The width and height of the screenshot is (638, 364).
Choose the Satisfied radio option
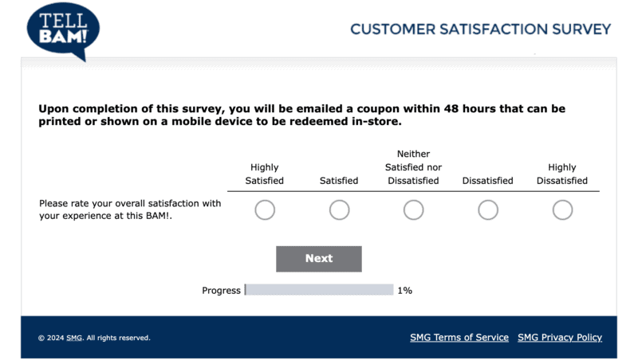click(x=339, y=209)
